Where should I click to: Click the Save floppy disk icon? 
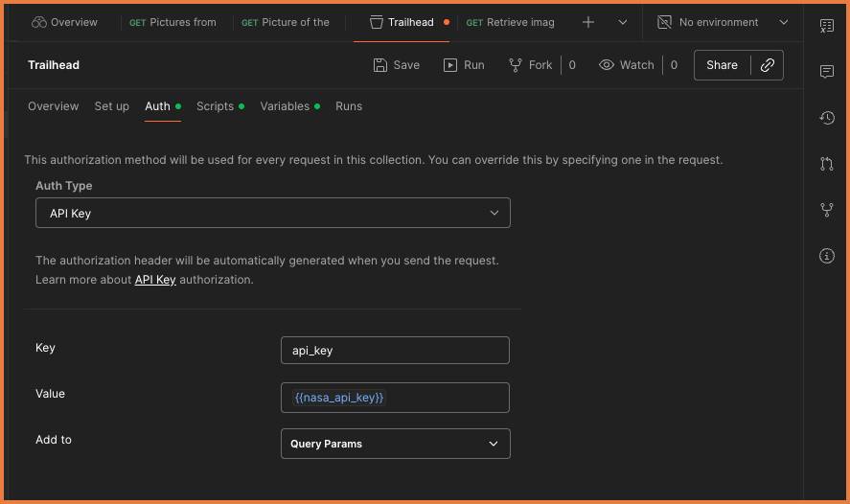(380, 65)
